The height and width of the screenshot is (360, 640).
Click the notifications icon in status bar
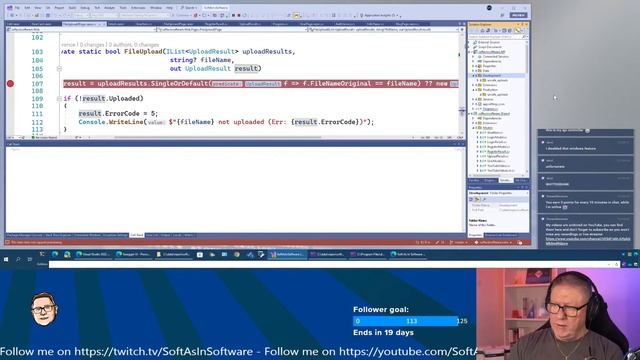pos(520,242)
